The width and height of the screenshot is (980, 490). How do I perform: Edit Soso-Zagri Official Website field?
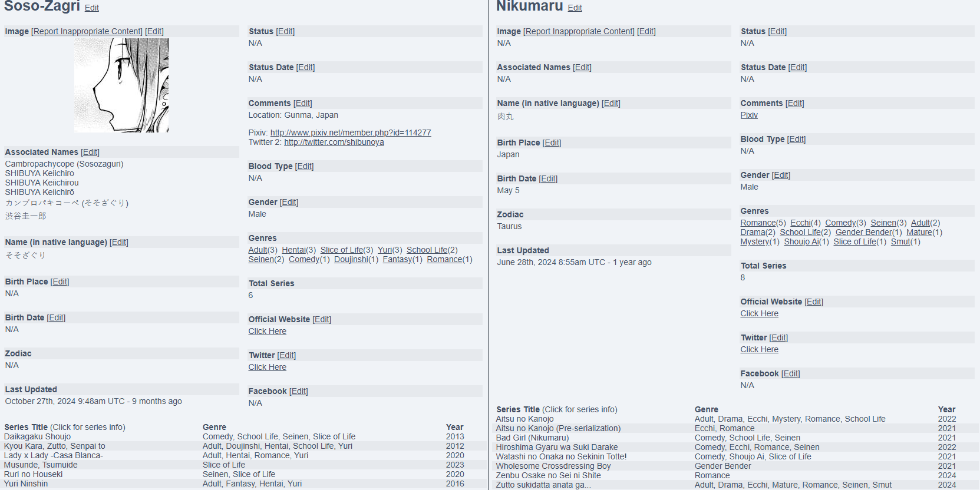pos(322,319)
